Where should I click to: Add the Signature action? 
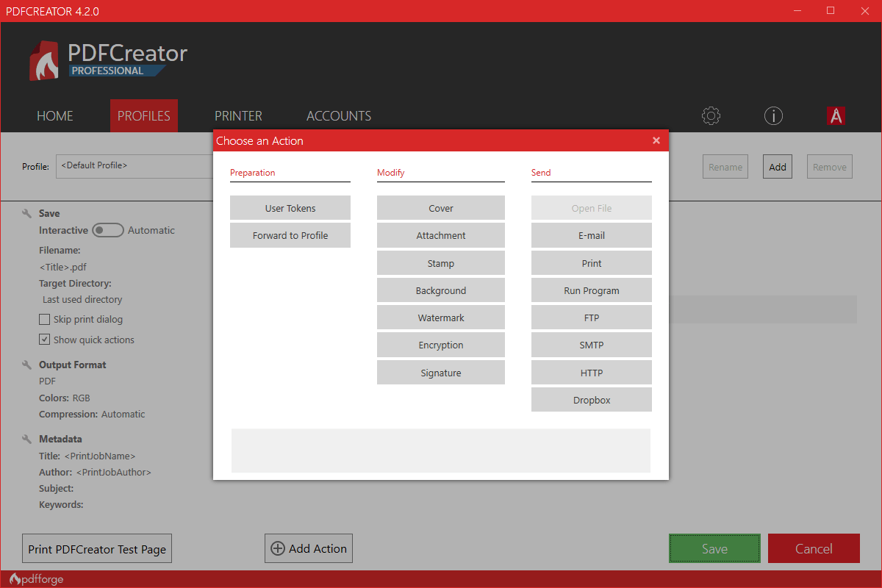point(441,373)
